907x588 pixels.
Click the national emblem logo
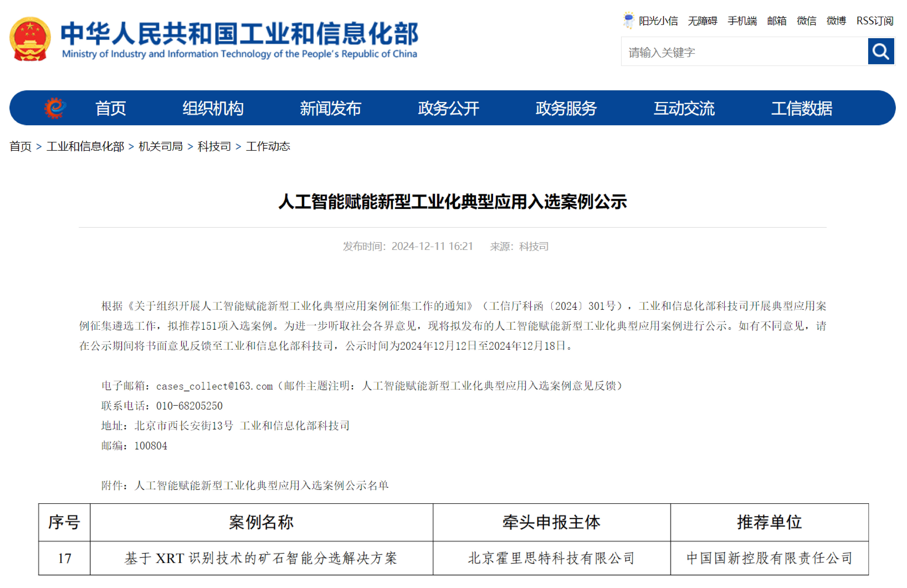coord(30,39)
